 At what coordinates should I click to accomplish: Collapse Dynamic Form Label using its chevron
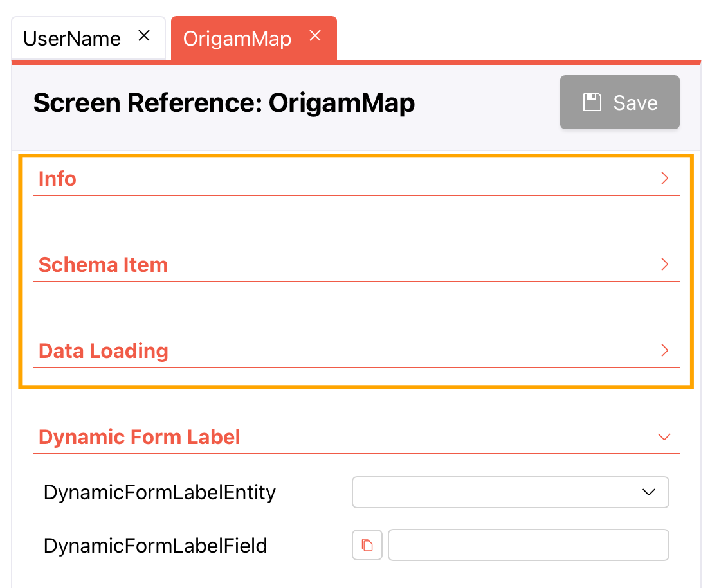point(664,437)
